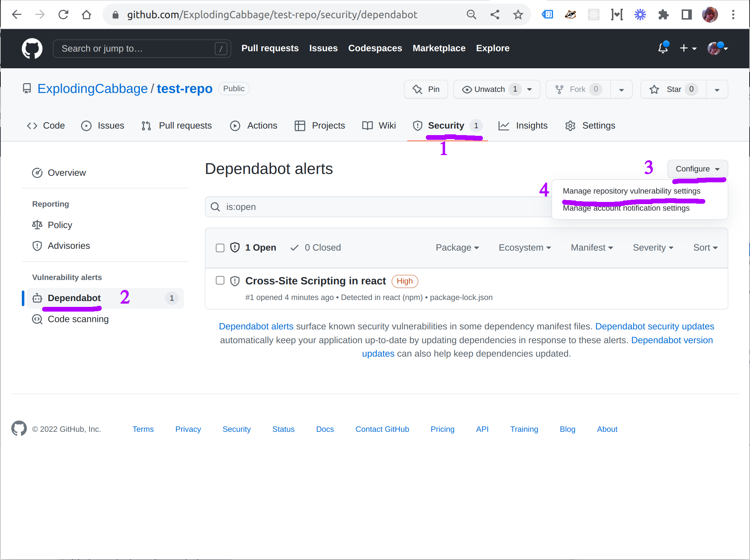Open repository Settings gear tab
This screenshot has height=560, width=750.
click(590, 126)
